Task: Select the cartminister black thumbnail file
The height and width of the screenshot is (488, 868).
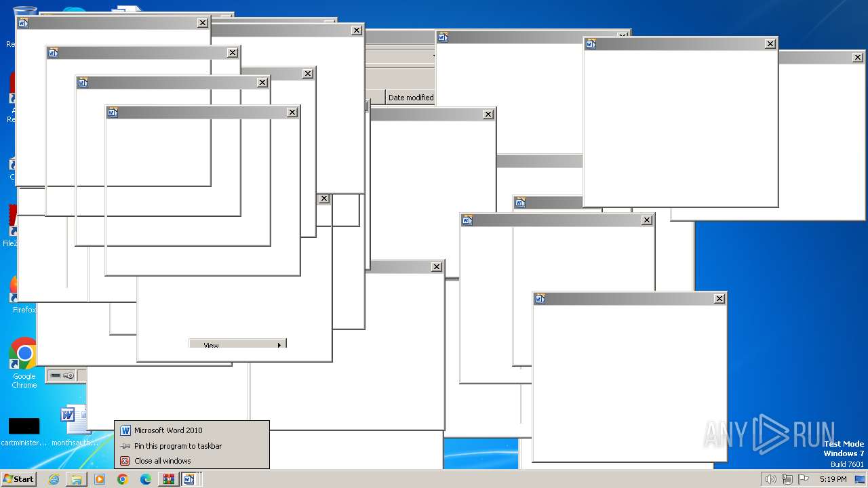Action: [24, 432]
